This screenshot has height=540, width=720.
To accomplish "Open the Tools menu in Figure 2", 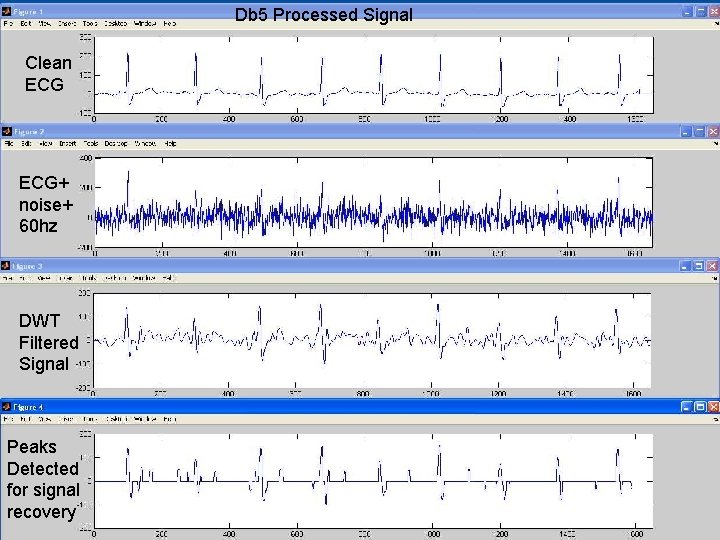I will (90, 143).
